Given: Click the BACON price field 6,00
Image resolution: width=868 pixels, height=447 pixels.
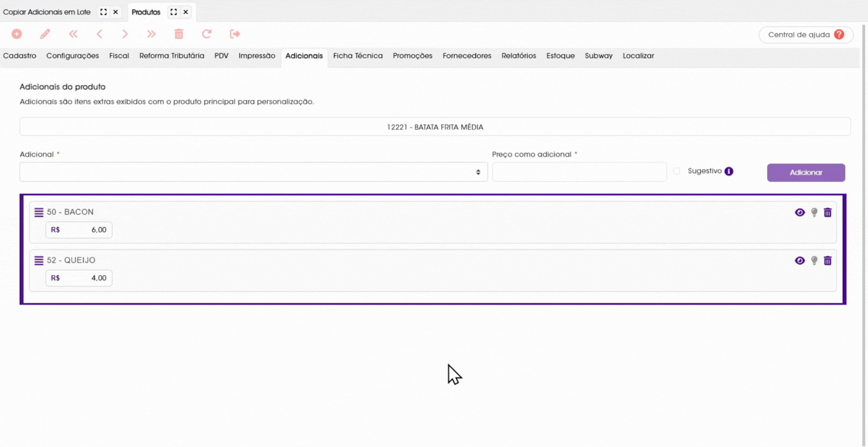Looking at the screenshot, I should coord(79,230).
